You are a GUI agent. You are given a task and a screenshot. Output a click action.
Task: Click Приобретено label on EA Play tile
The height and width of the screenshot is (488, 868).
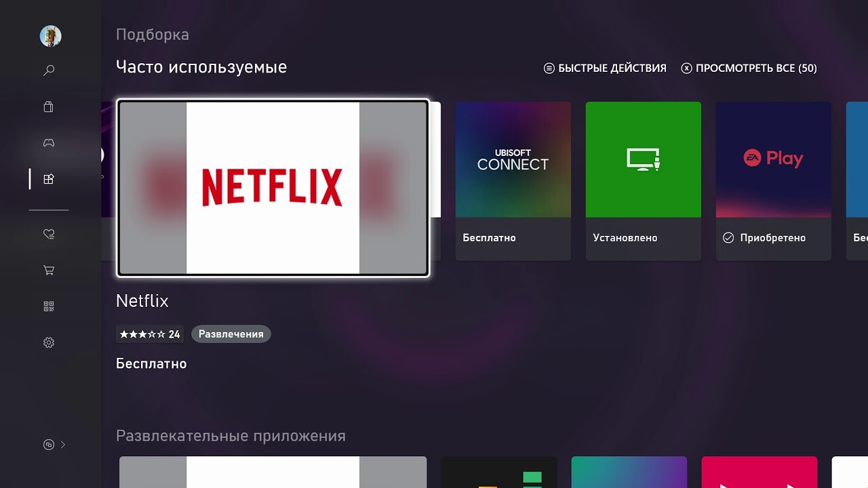click(773, 238)
